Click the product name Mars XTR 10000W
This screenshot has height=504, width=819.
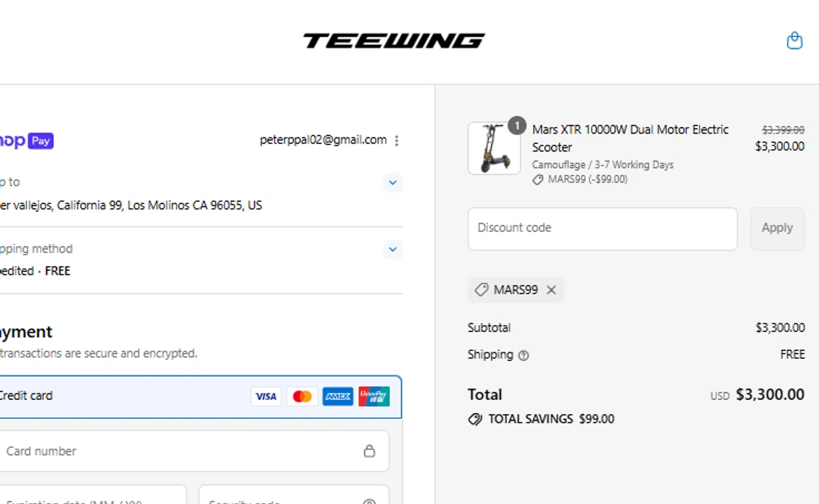tap(631, 138)
